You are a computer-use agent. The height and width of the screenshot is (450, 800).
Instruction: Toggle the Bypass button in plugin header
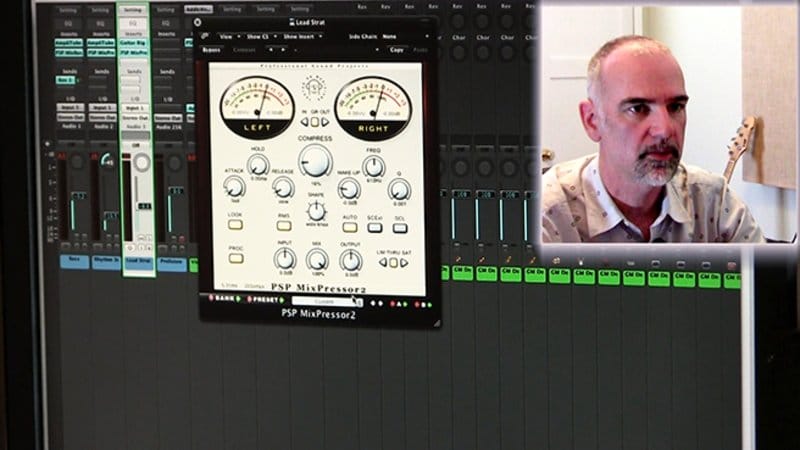click(212, 49)
